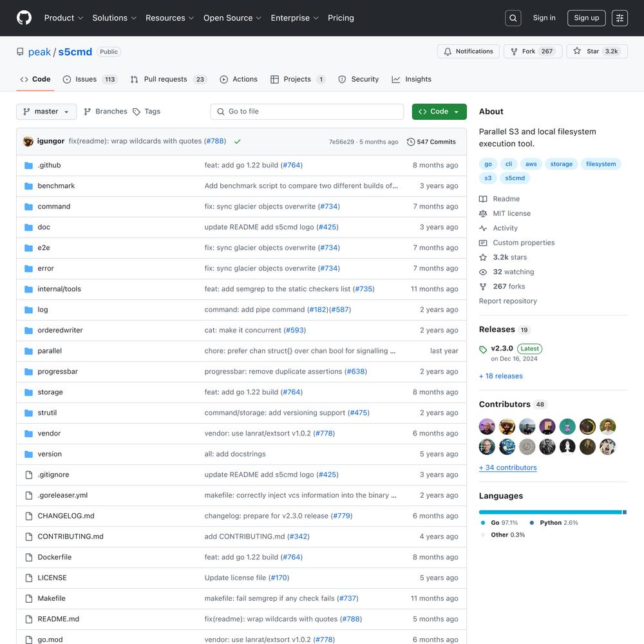Image resolution: width=644 pixels, height=644 pixels.
Task: Expand the Open Source menu
Action: tap(232, 17)
